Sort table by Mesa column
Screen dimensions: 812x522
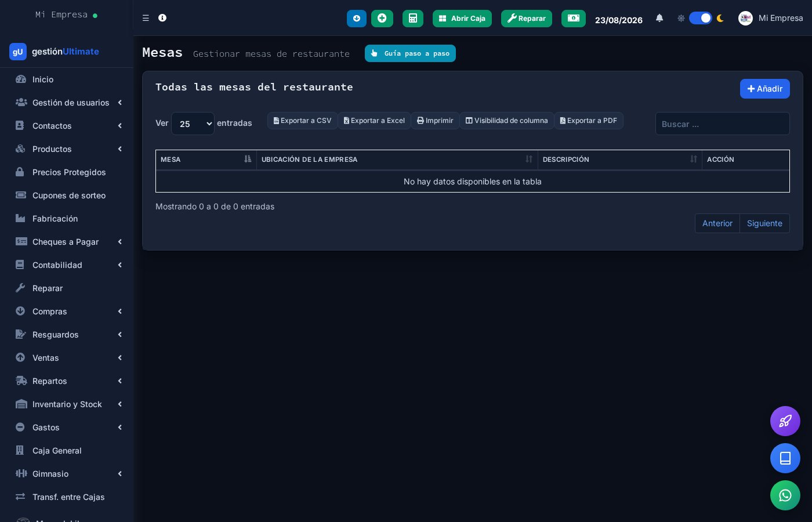click(x=206, y=159)
